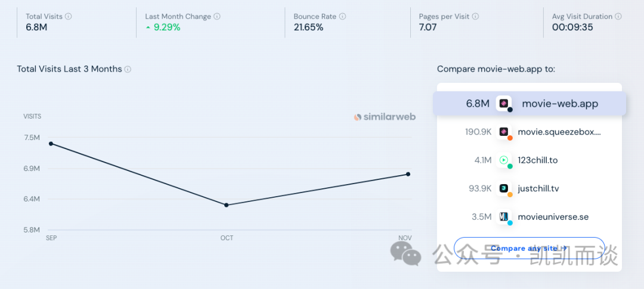
Task: Click the Similarweb logo on the chart
Action: point(385,117)
